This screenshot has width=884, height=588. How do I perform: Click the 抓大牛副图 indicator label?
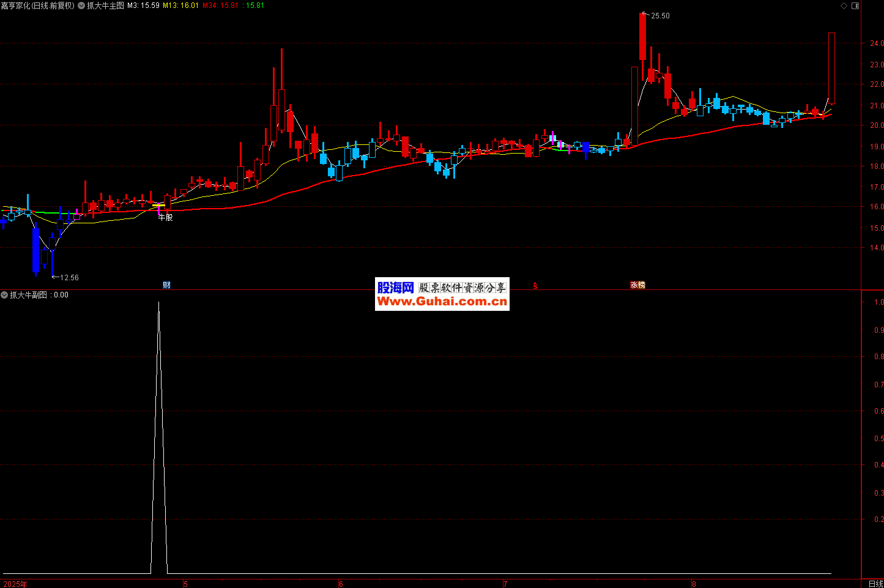(x=28, y=295)
